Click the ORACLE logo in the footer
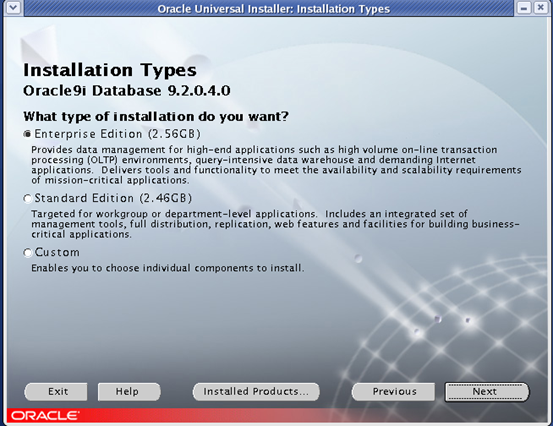 [45, 415]
